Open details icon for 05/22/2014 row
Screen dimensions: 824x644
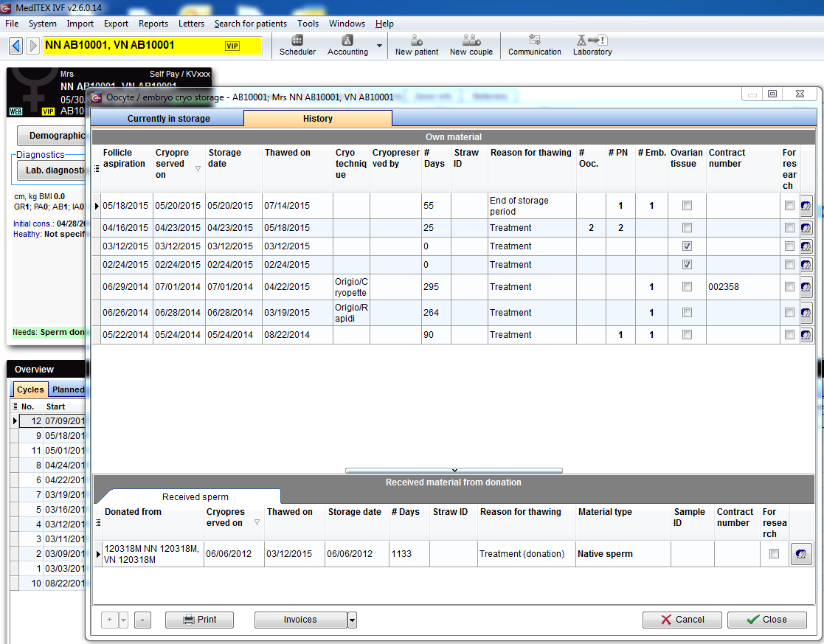click(806, 335)
